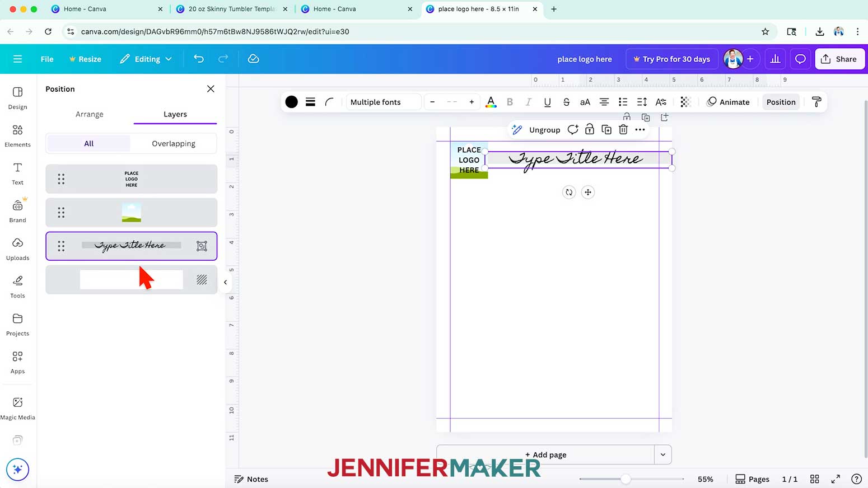Adjust the zoom slider
This screenshot has width=868, height=488.
coord(626,479)
